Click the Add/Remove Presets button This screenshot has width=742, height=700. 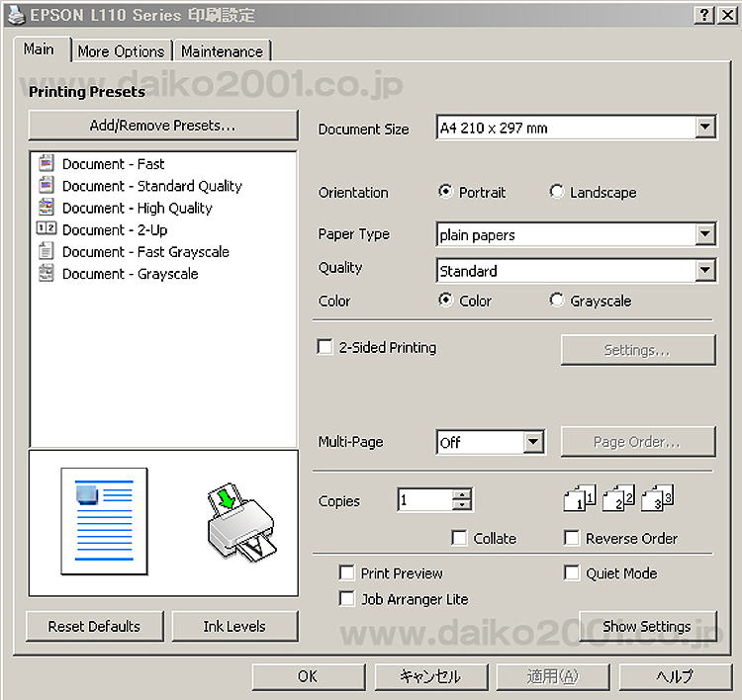(163, 126)
